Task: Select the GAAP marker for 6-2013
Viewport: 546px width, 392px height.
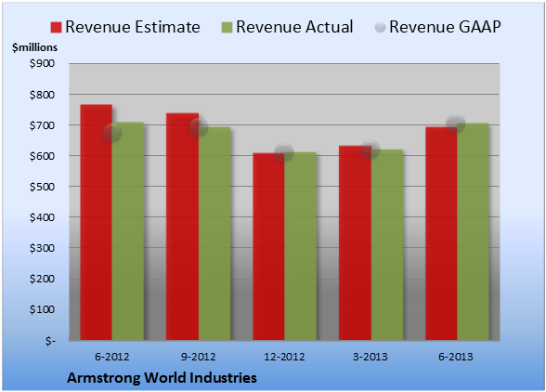Action: [456, 124]
